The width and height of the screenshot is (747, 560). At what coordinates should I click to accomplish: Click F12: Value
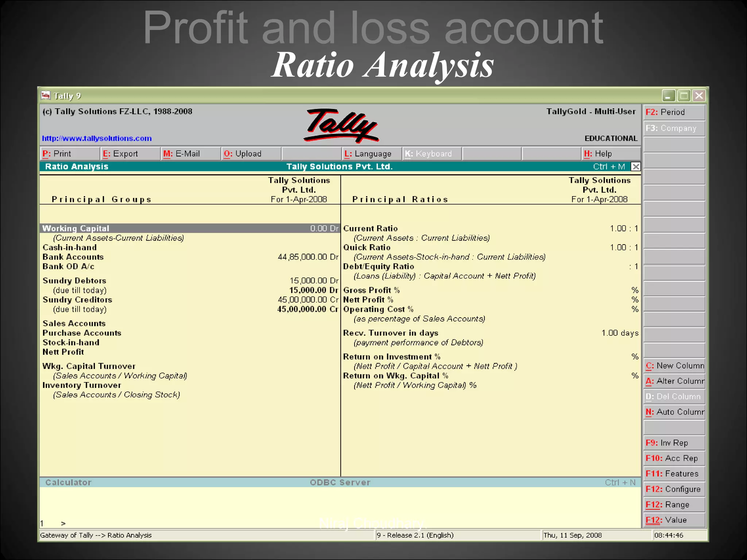[674, 520]
